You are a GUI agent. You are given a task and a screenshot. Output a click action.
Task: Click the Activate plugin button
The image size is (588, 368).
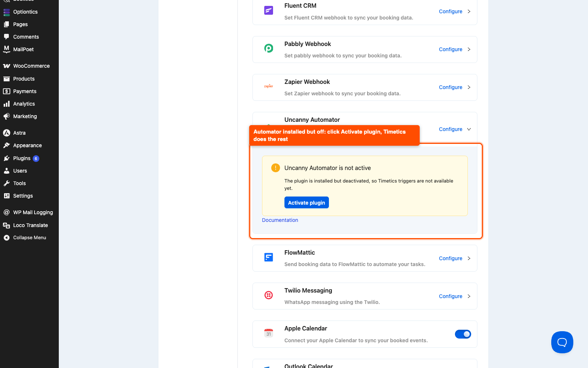coord(306,203)
